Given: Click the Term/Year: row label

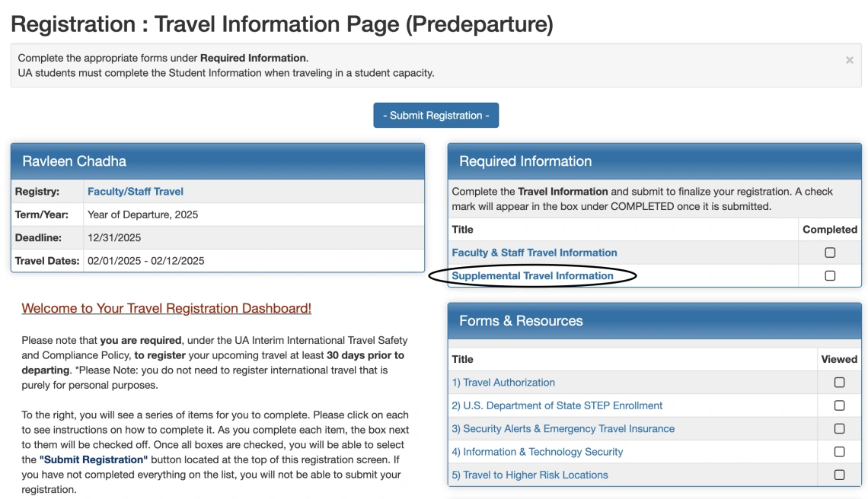Looking at the screenshot, I should 42,215.
